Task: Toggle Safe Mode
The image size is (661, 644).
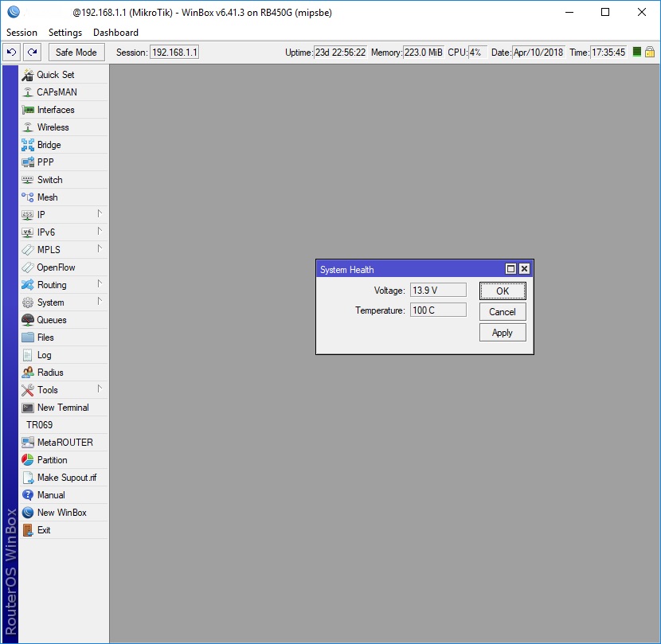Action: [x=76, y=53]
